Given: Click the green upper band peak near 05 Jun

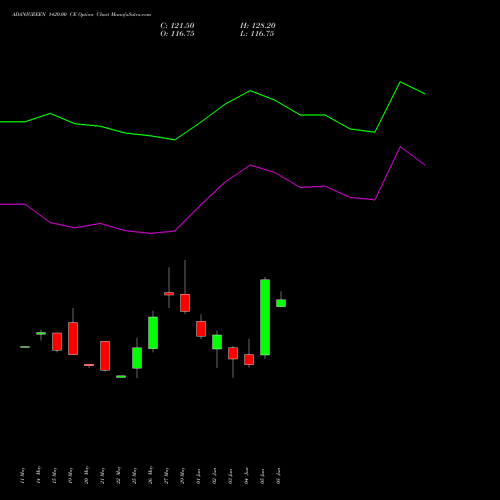Looking at the screenshot, I should pos(400,82).
